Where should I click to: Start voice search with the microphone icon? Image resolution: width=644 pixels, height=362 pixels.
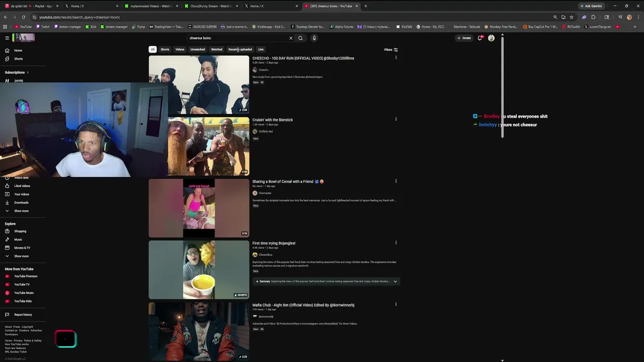coord(314,38)
